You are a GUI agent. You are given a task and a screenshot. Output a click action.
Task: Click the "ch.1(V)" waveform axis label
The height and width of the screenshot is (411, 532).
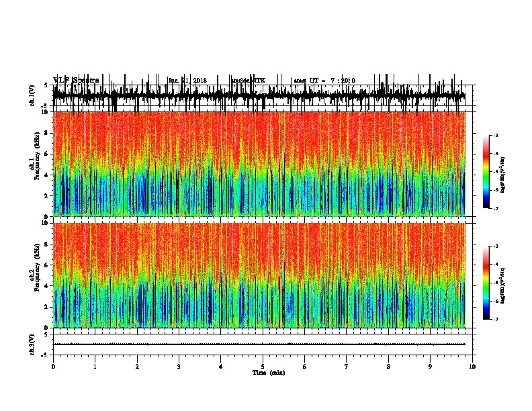click(x=32, y=95)
